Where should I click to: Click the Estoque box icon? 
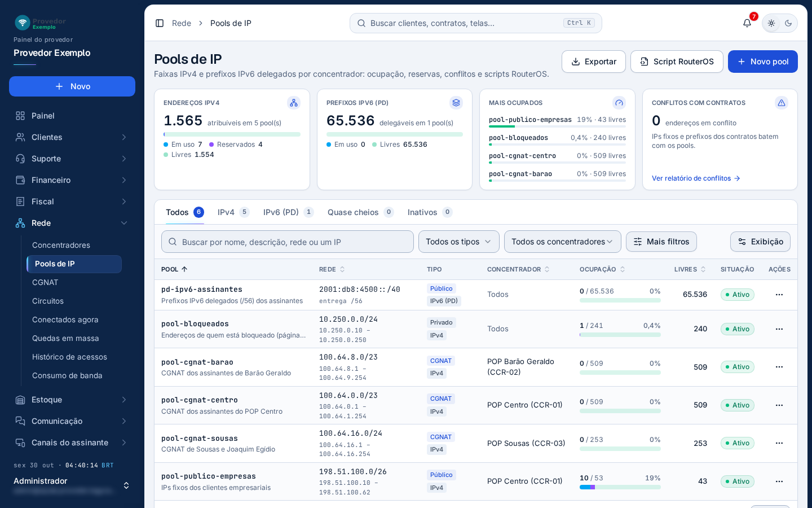(20, 400)
